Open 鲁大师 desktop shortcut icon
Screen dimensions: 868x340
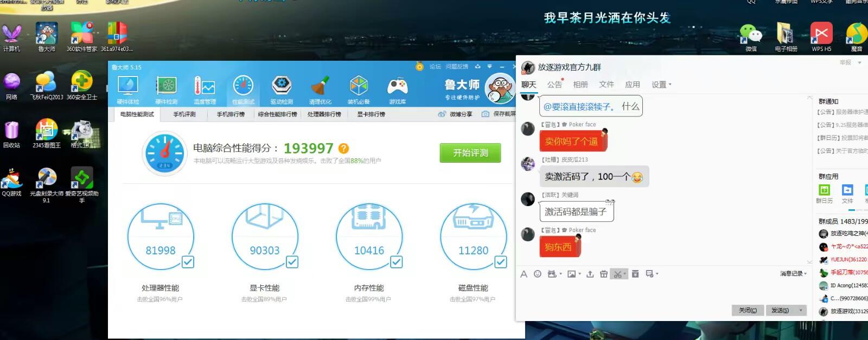coord(47,37)
